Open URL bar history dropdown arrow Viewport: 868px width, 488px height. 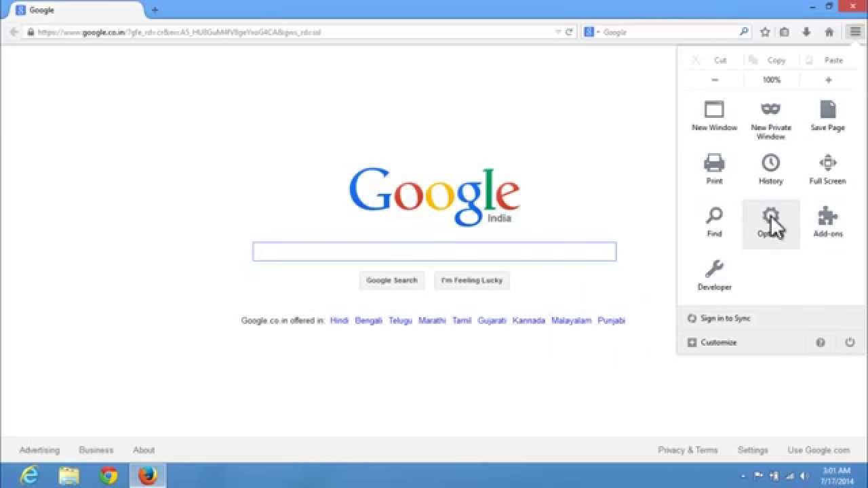coord(558,32)
